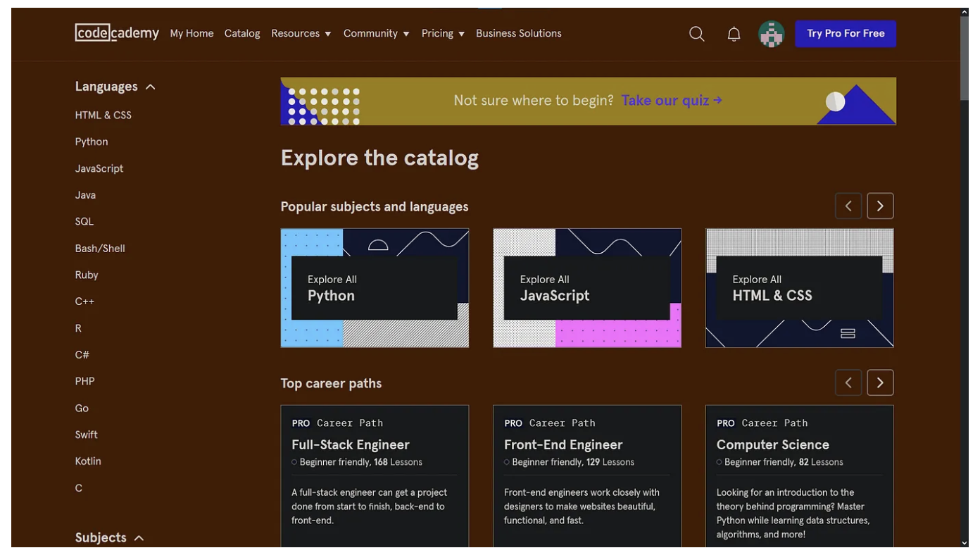The height and width of the screenshot is (555, 980).
Task: Click the page vertical scrollbar
Action: point(964,60)
